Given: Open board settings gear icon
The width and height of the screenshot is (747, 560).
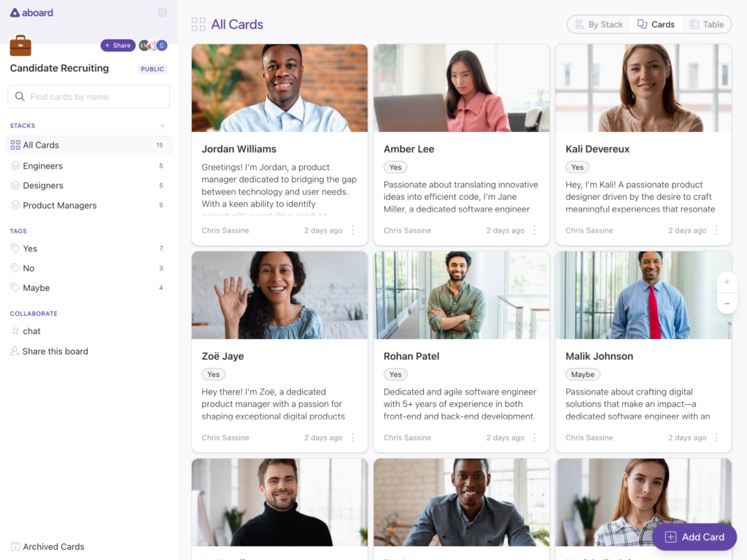Looking at the screenshot, I should [x=163, y=12].
